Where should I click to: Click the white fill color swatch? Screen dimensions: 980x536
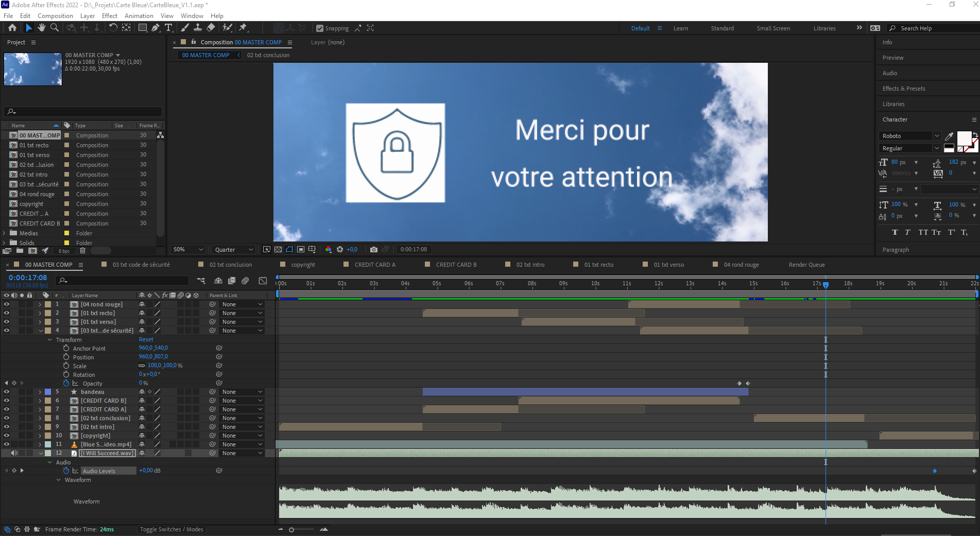click(964, 138)
